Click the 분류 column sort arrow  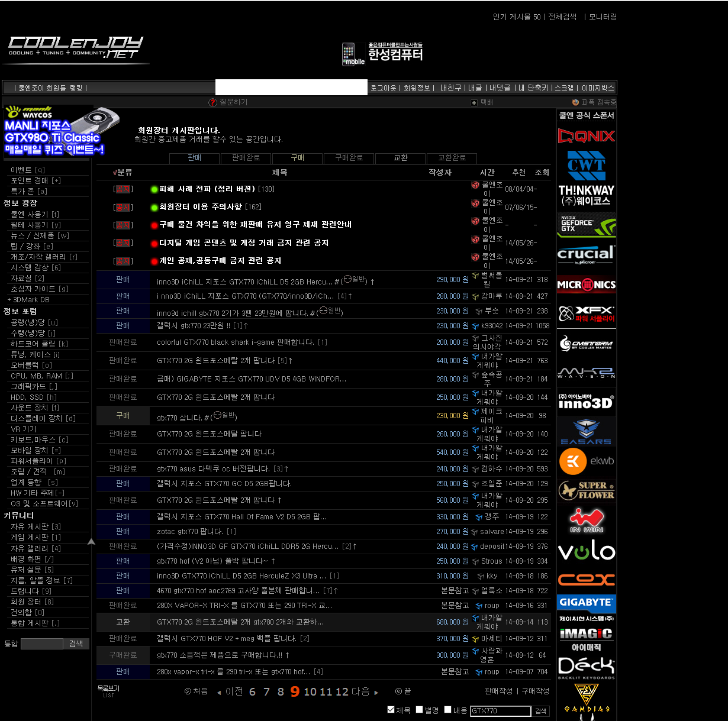115,173
